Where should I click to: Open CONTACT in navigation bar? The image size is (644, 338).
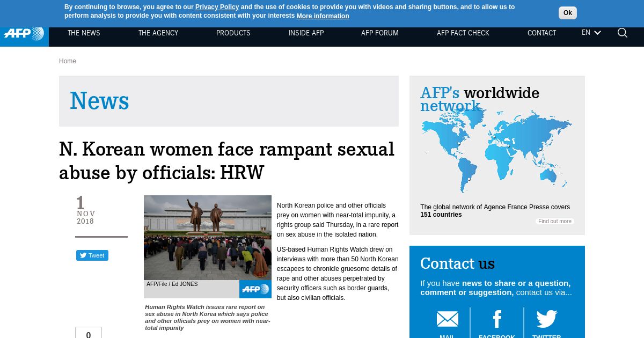pyautogui.click(x=541, y=33)
